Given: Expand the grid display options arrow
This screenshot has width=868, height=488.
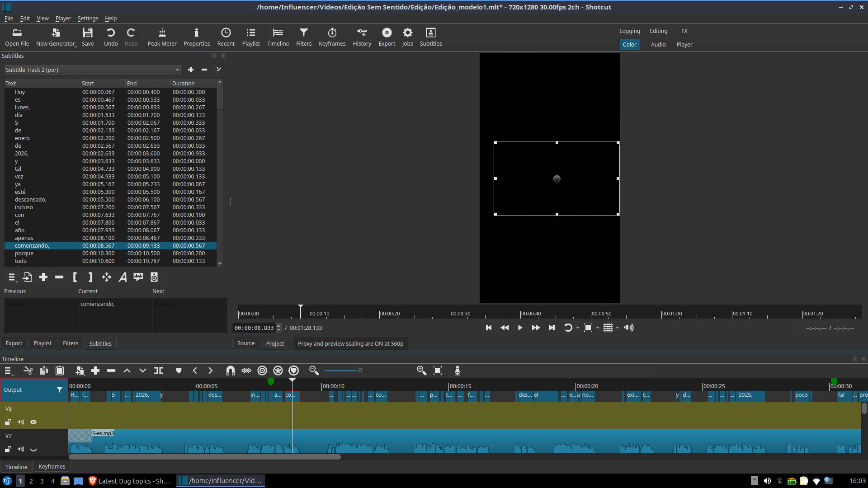Looking at the screenshot, I should tap(618, 328).
